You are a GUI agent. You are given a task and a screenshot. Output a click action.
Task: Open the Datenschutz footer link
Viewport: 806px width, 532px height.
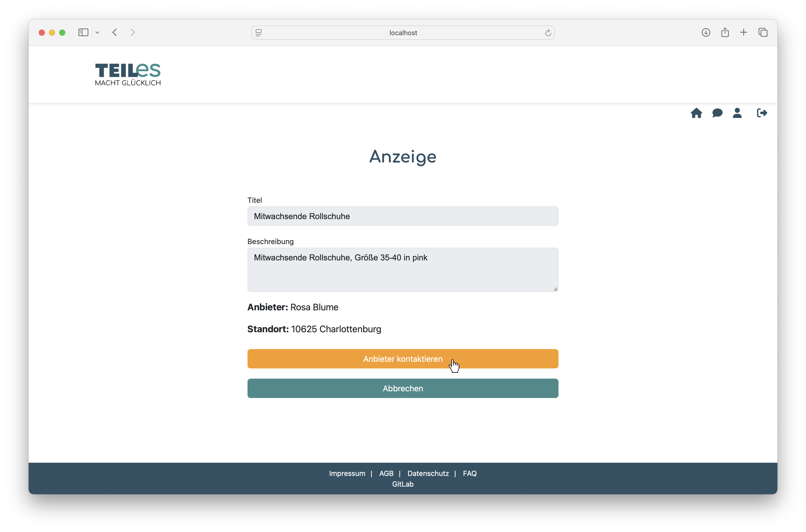click(428, 473)
